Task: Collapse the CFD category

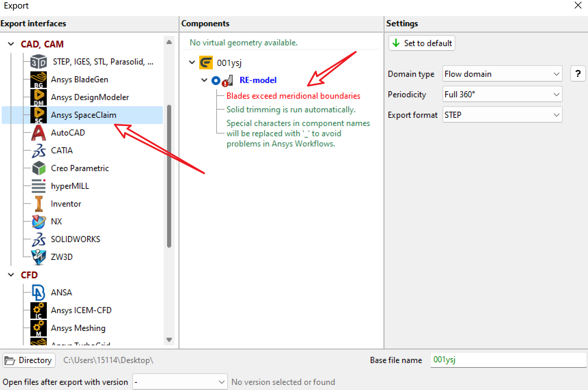Action: click(11, 275)
